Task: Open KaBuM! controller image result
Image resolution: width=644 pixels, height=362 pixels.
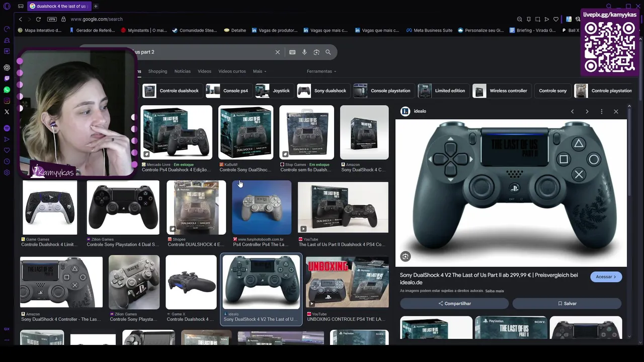Action: coord(246,132)
